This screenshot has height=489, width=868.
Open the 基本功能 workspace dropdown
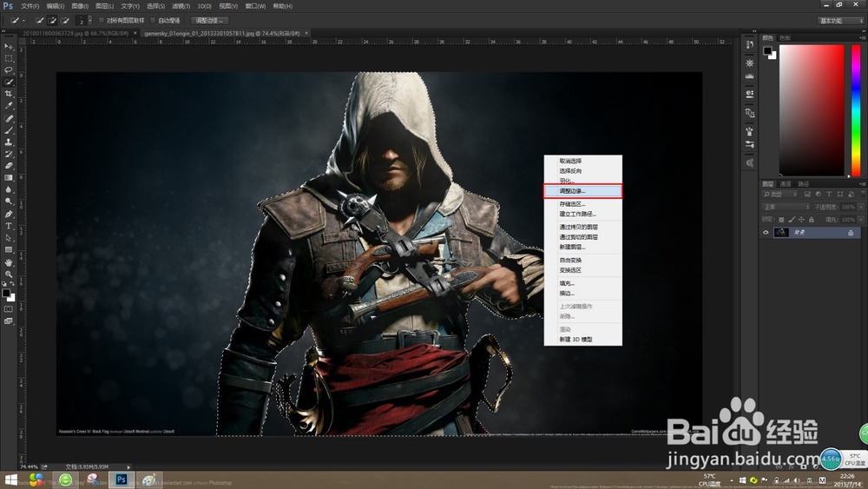click(840, 21)
